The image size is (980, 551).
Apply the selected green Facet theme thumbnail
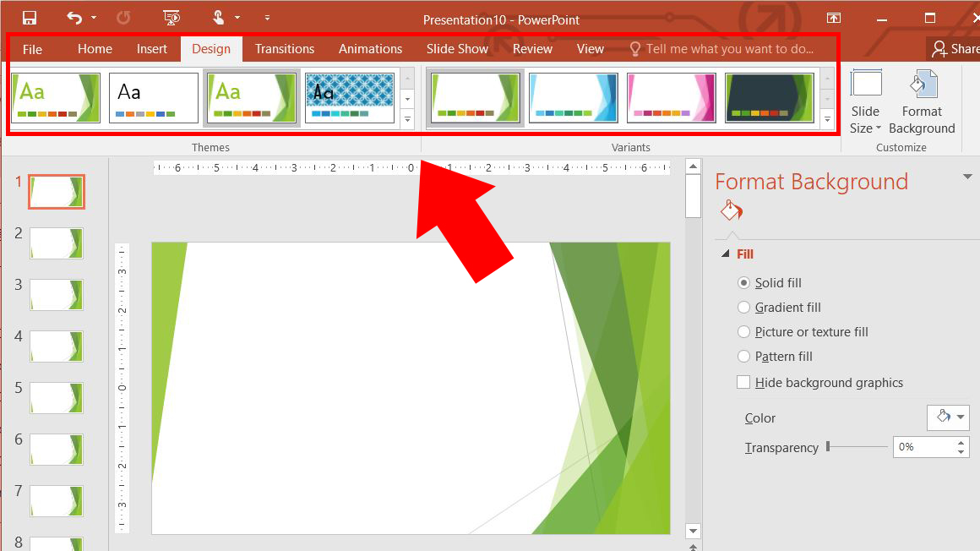251,97
